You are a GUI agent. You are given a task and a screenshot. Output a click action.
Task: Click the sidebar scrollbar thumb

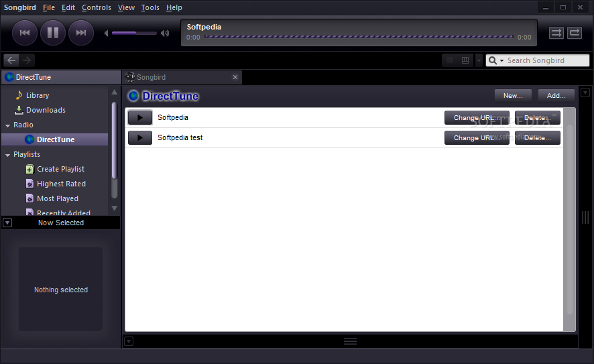(115, 140)
